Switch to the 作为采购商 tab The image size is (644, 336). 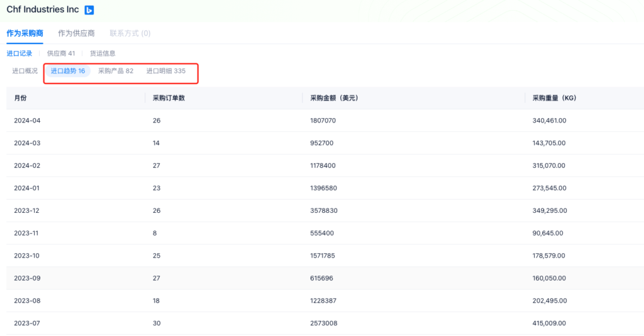pyautogui.click(x=25, y=33)
